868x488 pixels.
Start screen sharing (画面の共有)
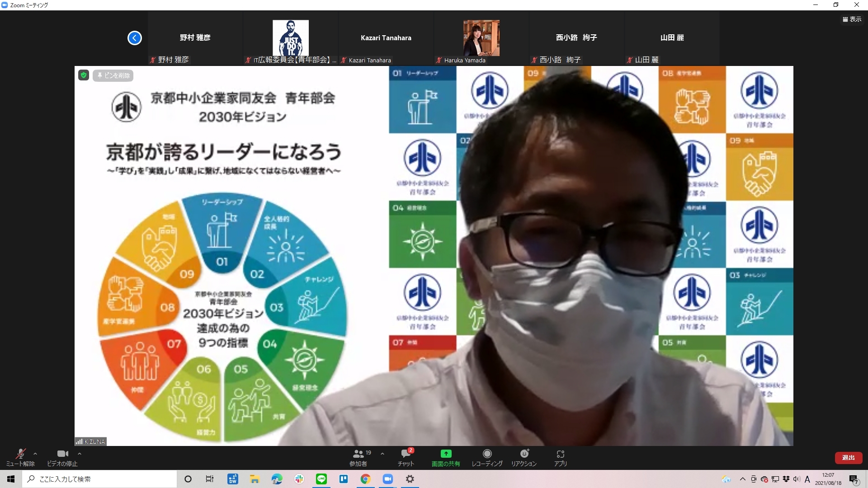(446, 457)
